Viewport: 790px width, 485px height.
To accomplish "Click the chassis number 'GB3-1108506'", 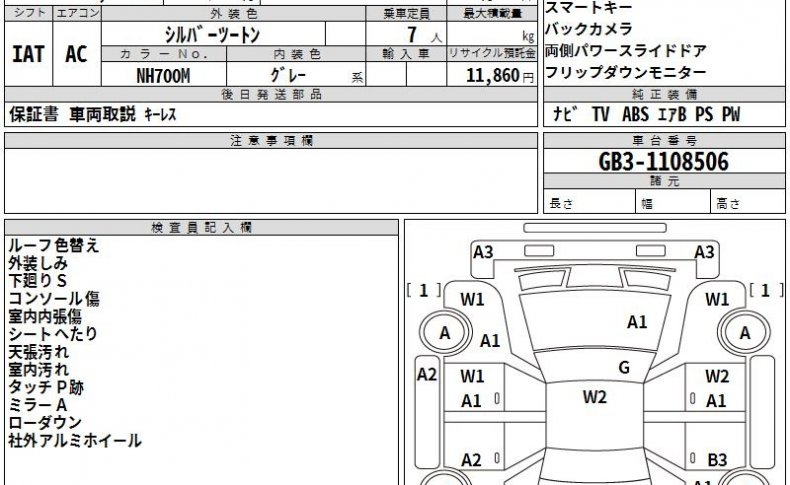I will click(x=663, y=162).
